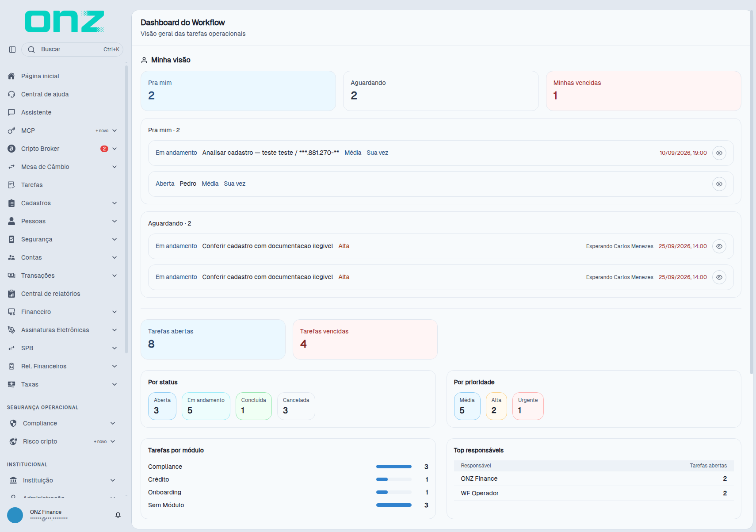Screen dimensions: 756x532
Task: Click the Crédito module progress bar
Action: [394, 479]
